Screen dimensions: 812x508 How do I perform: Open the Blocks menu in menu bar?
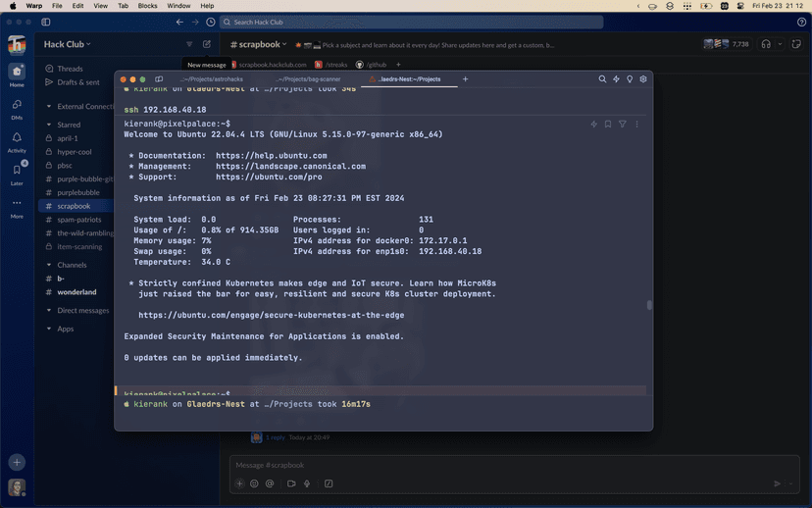147,6
